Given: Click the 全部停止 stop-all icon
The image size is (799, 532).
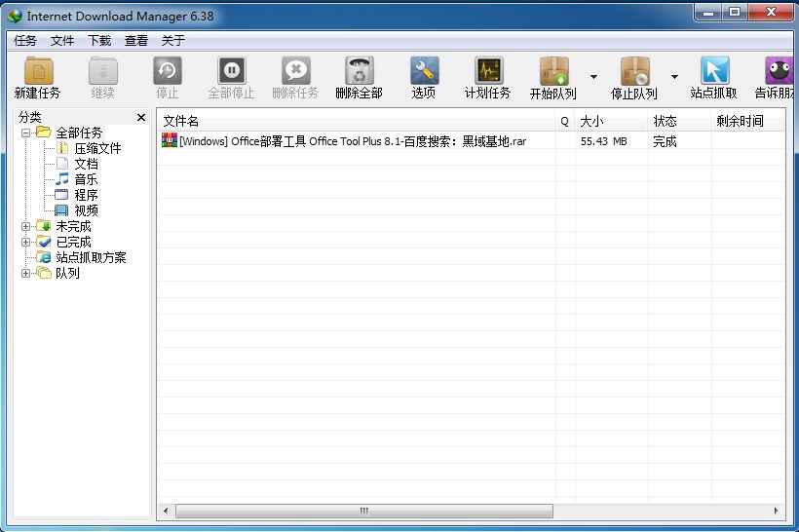Looking at the screenshot, I should (231, 71).
